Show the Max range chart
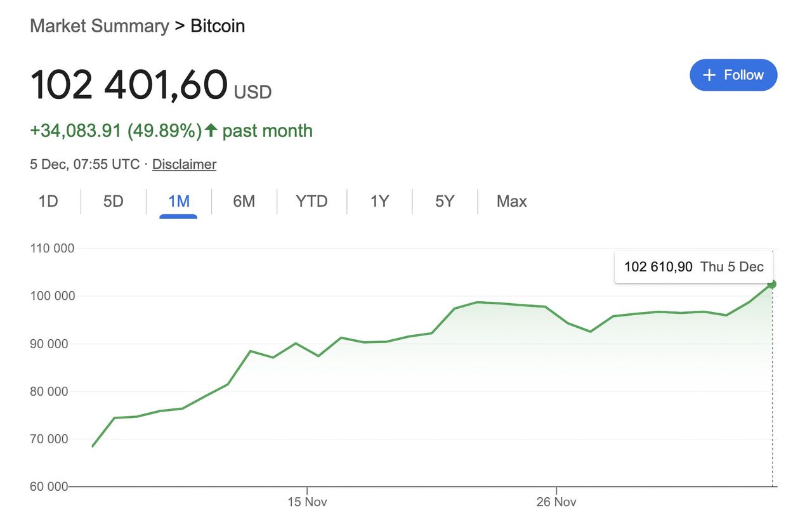812x520 pixels. point(511,202)
